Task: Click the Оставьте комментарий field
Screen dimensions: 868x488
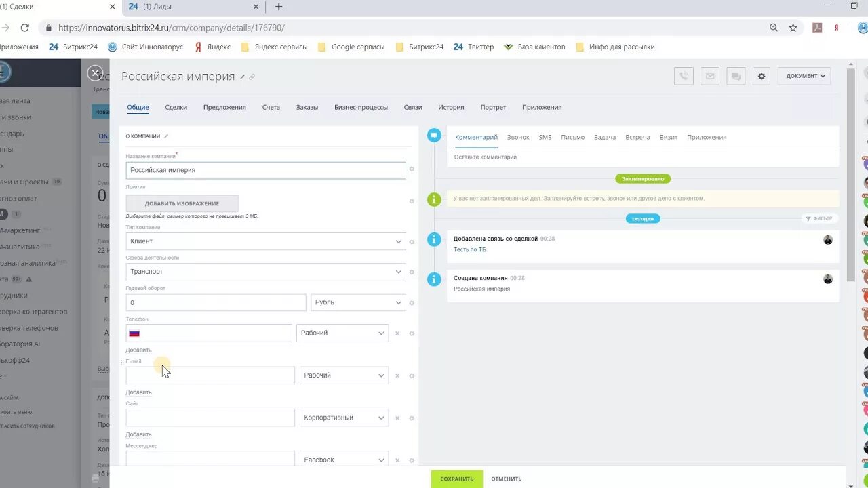Action: tap(642, 157)
